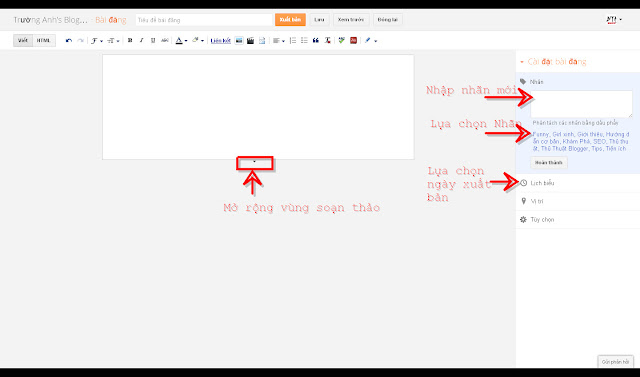Click the location pin icon beside Vị trí
Viewport: 640px width, 377px height.
[x=524, y=201]
